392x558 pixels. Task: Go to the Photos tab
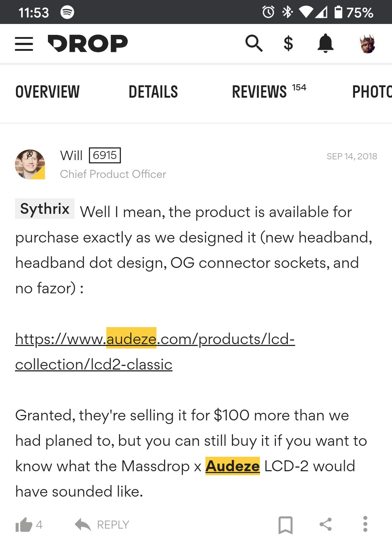pyautogui.click(x=372, y=92)
